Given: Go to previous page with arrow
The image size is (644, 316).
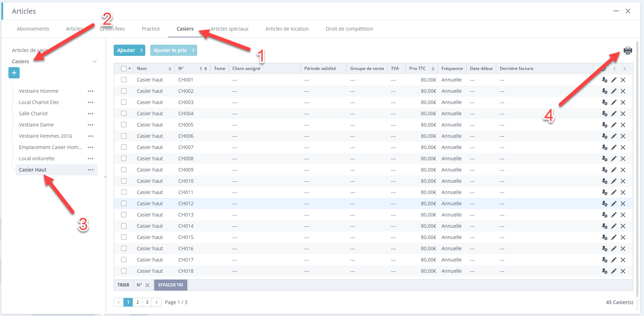Looking at the screenshot, I should click(119, 302).
